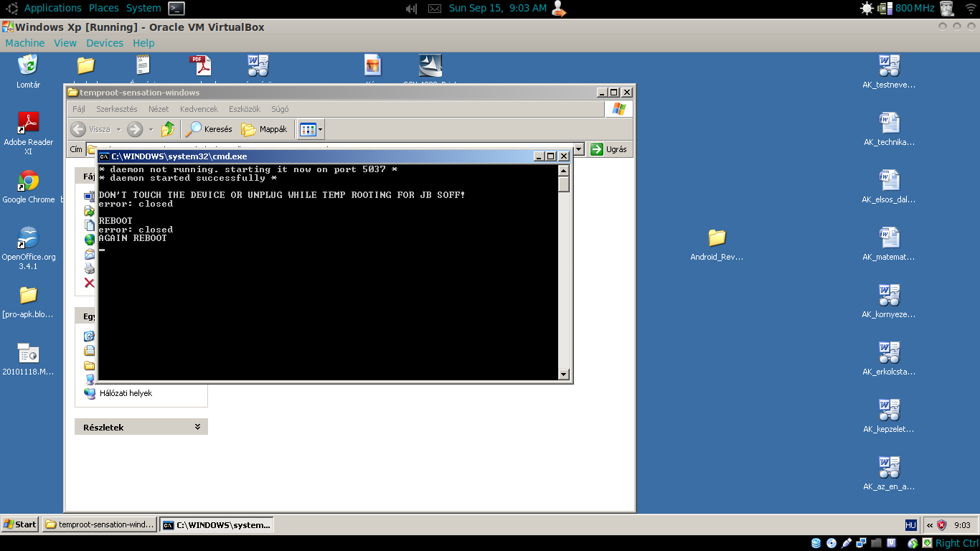Click the red security shield tray icon
The image size is (980, 551).
942,524
